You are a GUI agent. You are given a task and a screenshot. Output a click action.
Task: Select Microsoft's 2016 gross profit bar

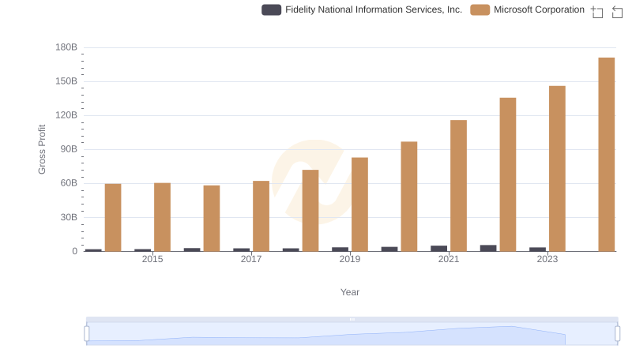[212, 218]
